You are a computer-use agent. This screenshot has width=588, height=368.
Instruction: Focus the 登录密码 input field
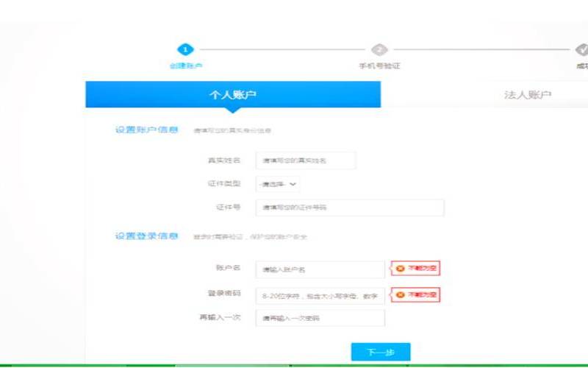click(320, 296)
